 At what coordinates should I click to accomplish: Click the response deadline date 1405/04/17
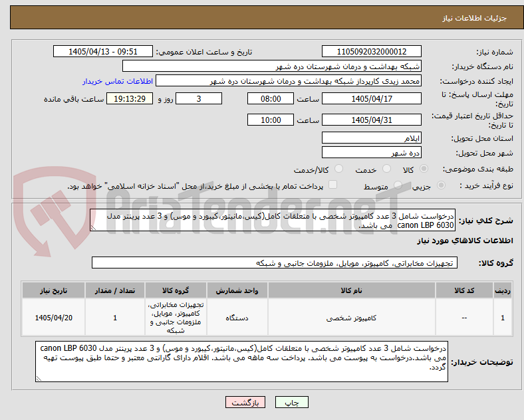pos(371,98)
